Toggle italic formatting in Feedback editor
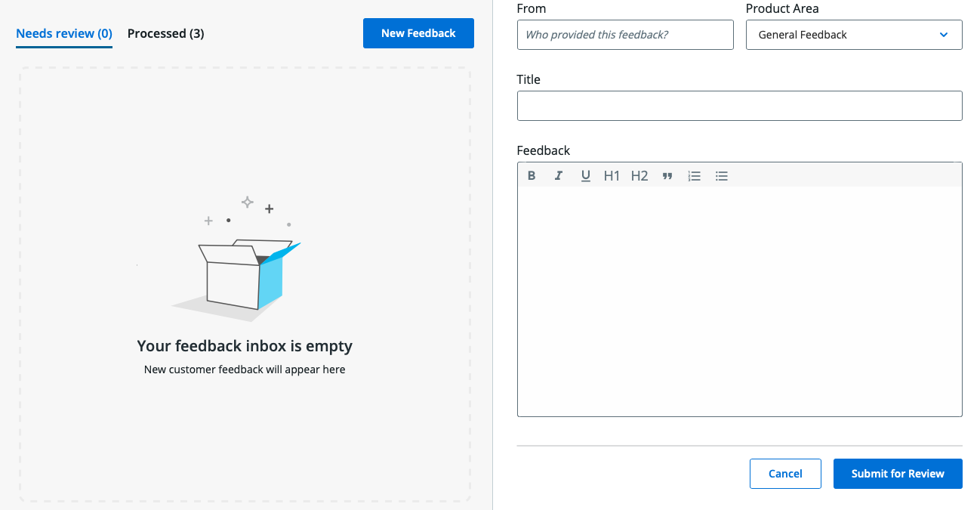The image size is (980, 510). pos(559,175)
